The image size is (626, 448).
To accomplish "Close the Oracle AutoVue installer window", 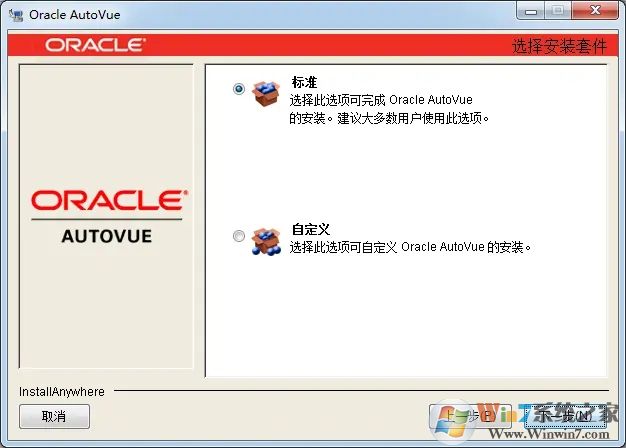I will (x=595, y=11).
